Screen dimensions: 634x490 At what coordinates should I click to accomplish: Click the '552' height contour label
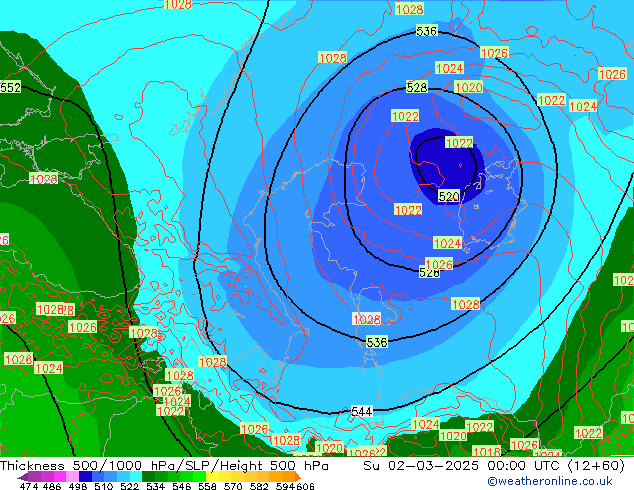tap(10, 87)
